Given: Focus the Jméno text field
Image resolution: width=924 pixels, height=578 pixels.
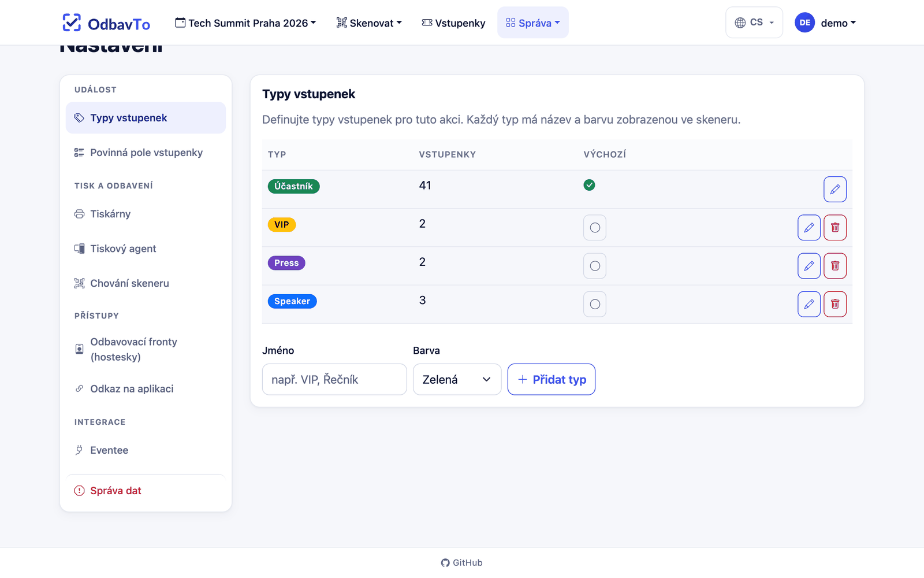Looking at the screenshot, I should click(334, 379).
